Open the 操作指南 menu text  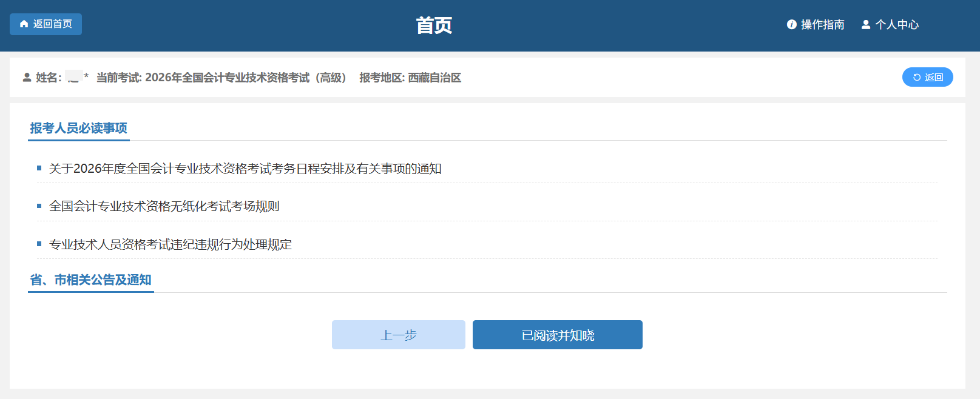click(x=822, y=25)
